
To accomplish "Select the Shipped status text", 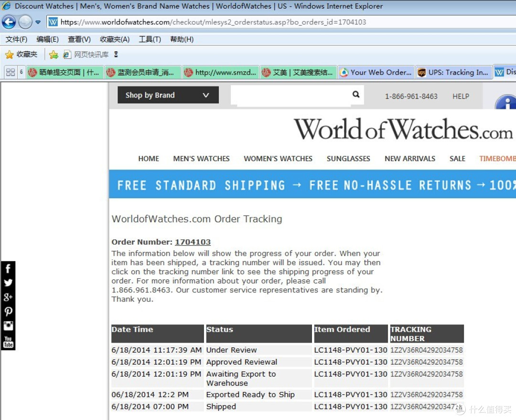I will (x=221, y=407).
